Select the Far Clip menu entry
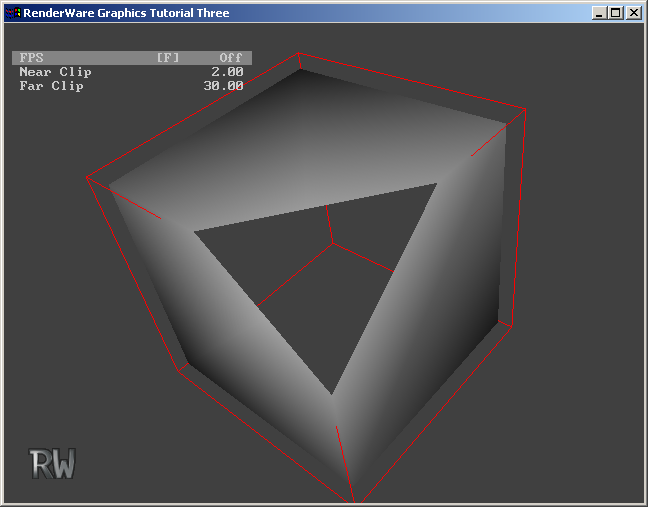Image resolution: width=648 pixels, height=507 pixels. 51,86
